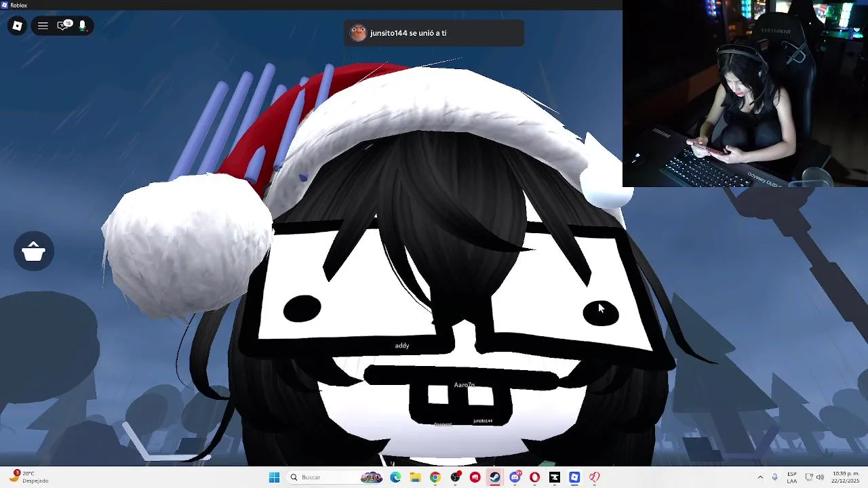Toggle the Roblox voice chat microphone

coord(83,26)
